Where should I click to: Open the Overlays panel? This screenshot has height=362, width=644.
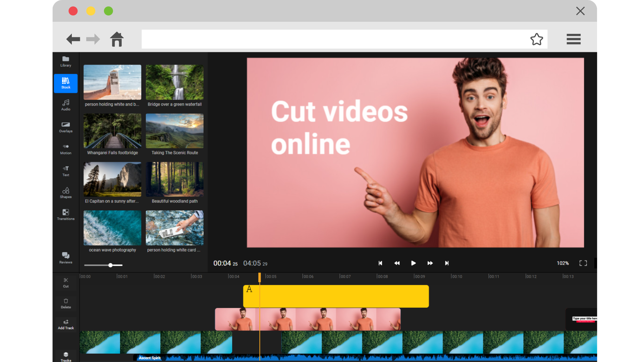click(x=65, y=127)
